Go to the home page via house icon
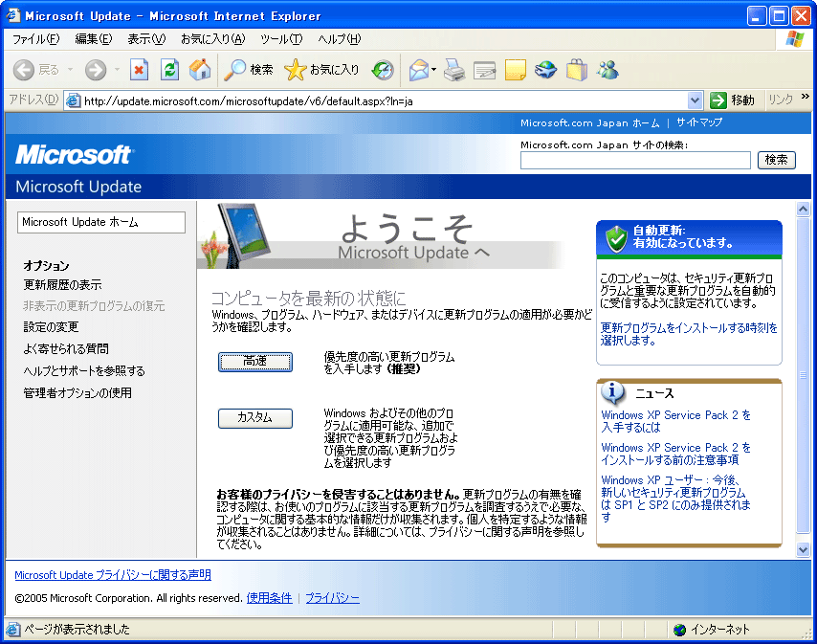 200,70
